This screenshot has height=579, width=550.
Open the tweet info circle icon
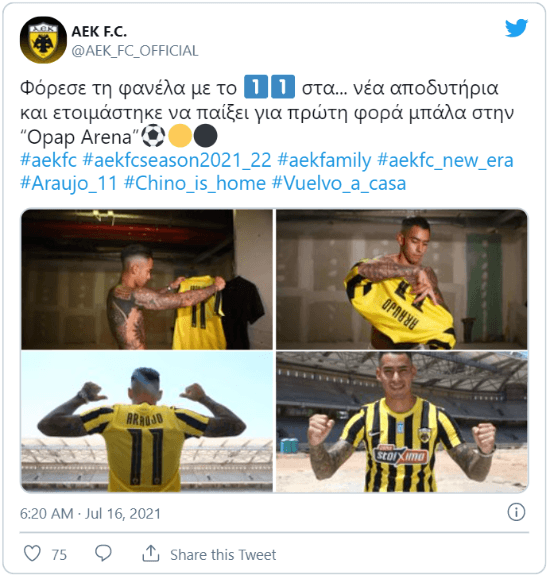516,513
